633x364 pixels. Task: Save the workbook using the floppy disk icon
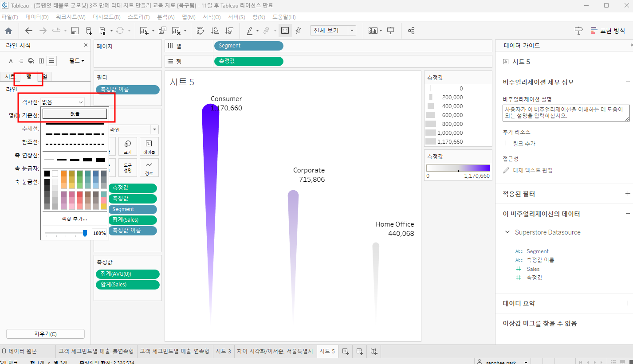coord(75,31)
